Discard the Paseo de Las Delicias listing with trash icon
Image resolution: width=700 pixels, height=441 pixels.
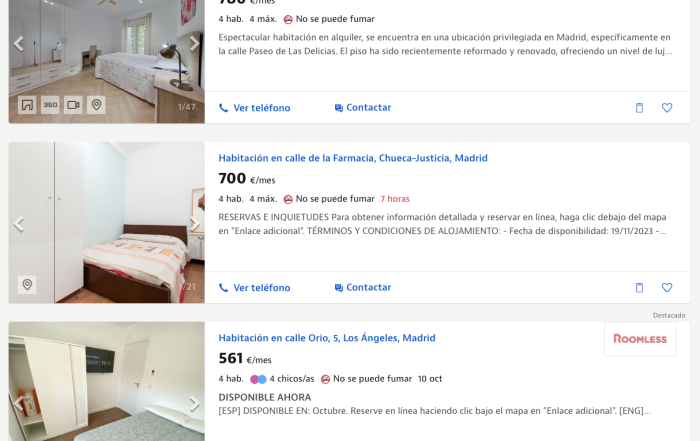pos(639,108)
